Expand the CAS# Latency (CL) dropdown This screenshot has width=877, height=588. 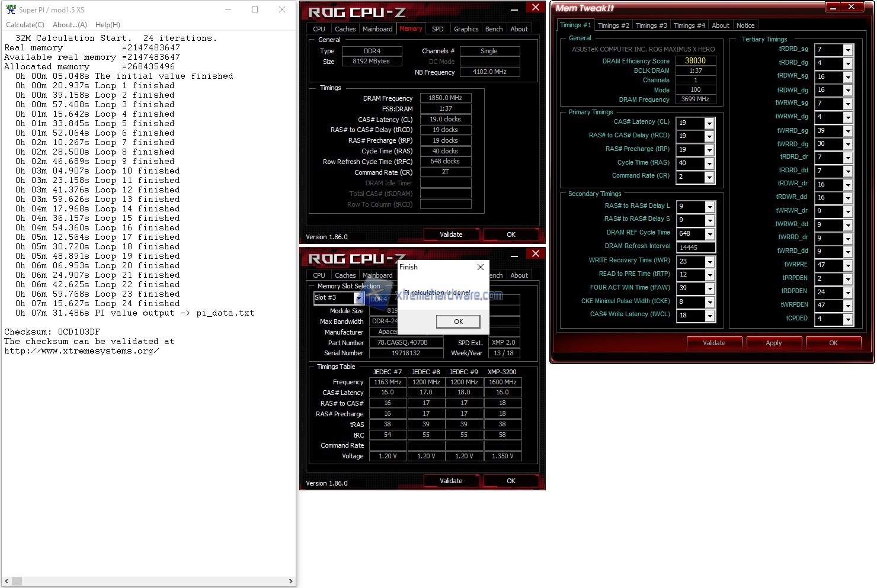(x=709, y=123)
